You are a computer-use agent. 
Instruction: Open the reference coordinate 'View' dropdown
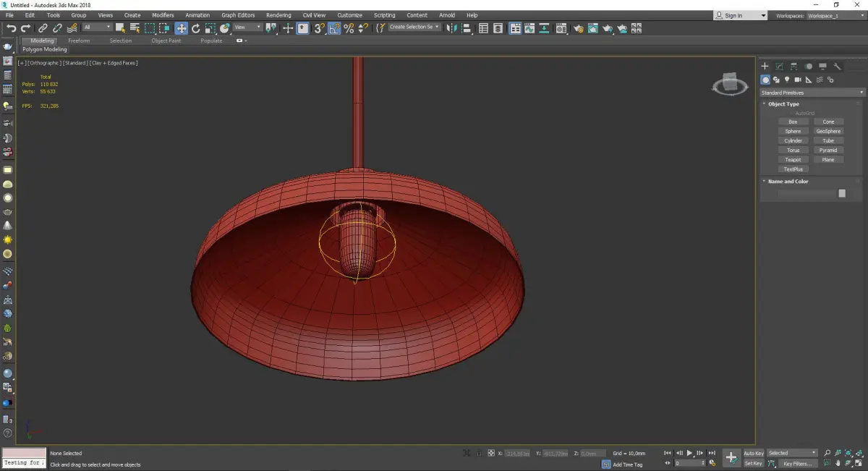[247, 27]
